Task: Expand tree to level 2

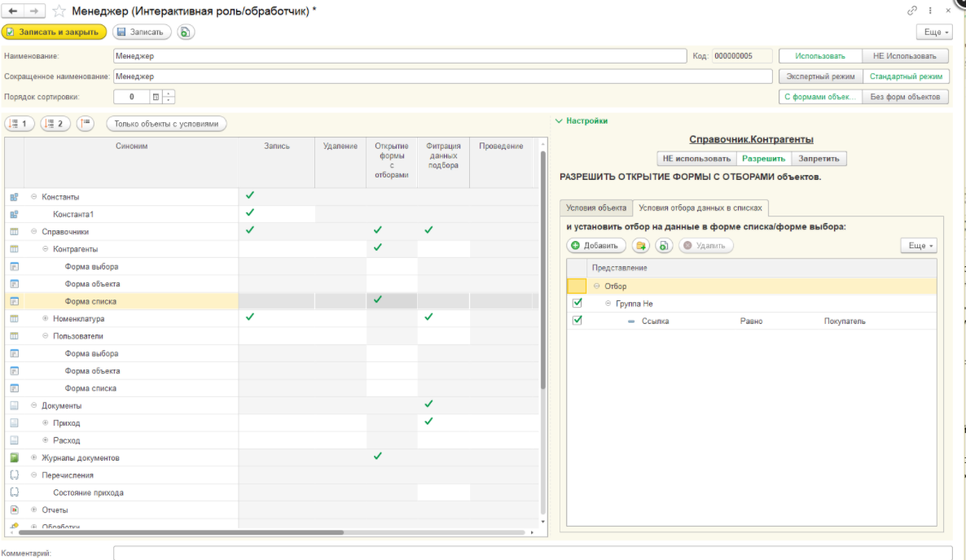Action: [55, 124]
